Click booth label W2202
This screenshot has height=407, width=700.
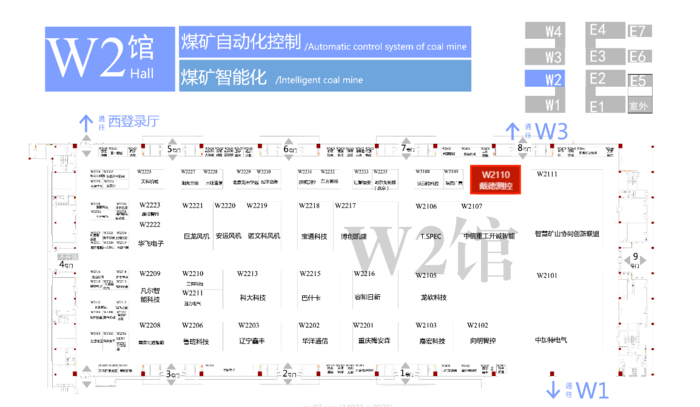pyautogui.click(x=309, y=325)
